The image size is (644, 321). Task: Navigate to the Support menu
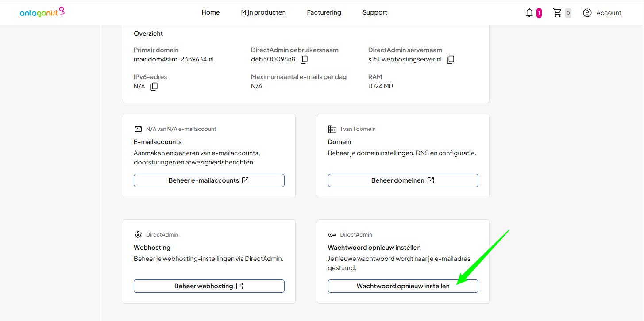374,12
